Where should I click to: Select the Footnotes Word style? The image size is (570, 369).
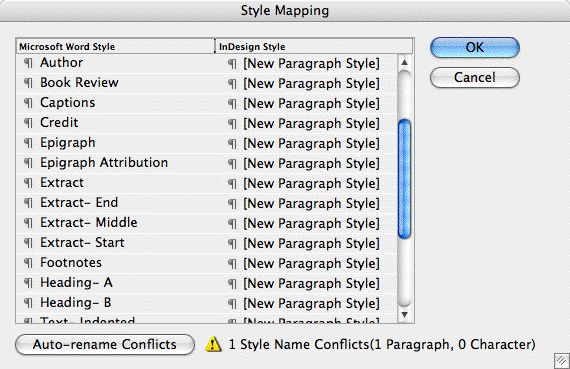click(71, 262)
